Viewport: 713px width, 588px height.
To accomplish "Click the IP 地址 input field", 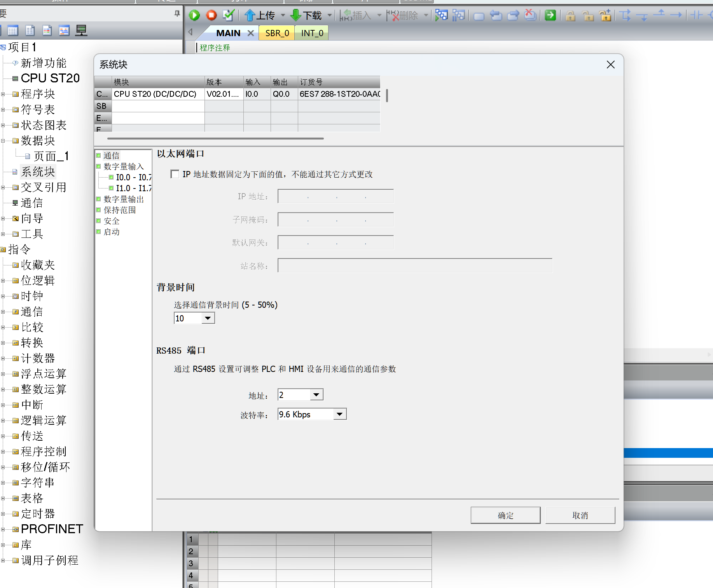I will tap(336, 197).
